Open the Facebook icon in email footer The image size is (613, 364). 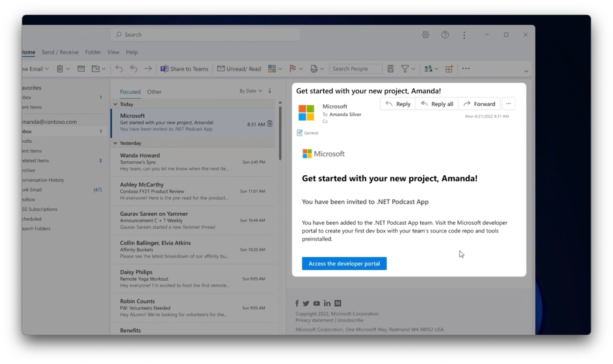coord(297,303)
